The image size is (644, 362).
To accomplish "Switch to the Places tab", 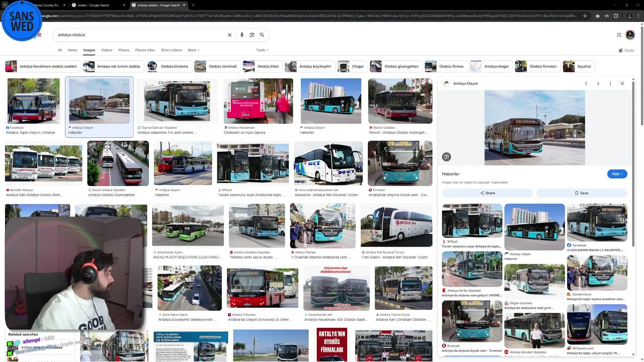I will coord(124,50).
